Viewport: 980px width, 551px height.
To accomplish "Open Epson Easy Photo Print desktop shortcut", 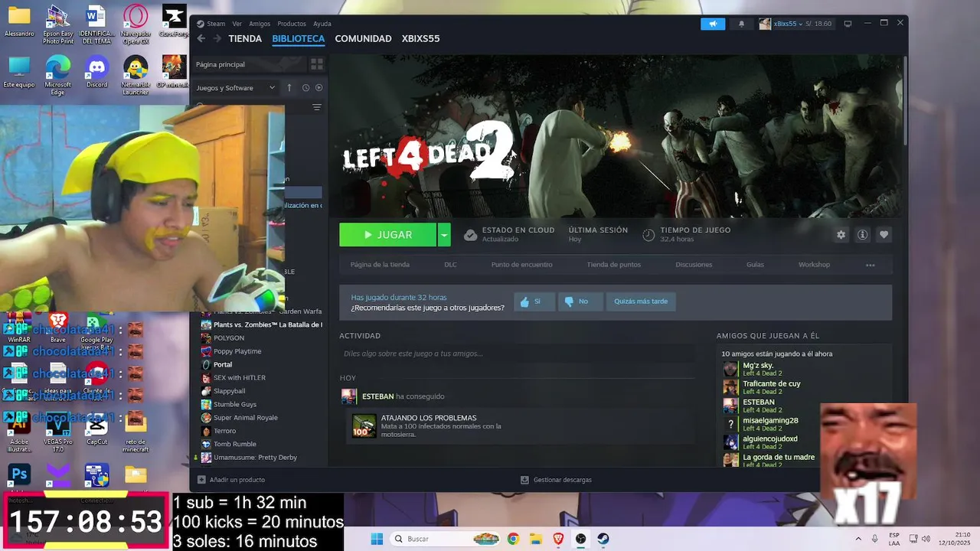I will point(57,24).
